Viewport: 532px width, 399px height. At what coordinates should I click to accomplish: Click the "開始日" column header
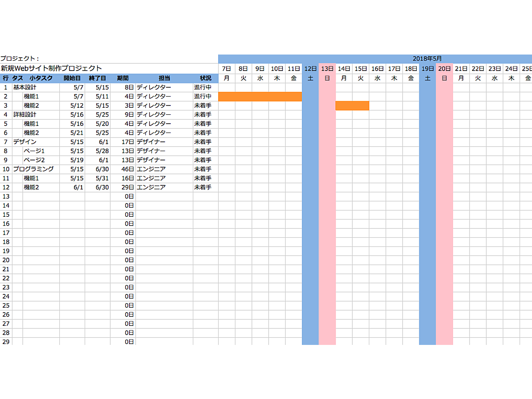[72, 78]
